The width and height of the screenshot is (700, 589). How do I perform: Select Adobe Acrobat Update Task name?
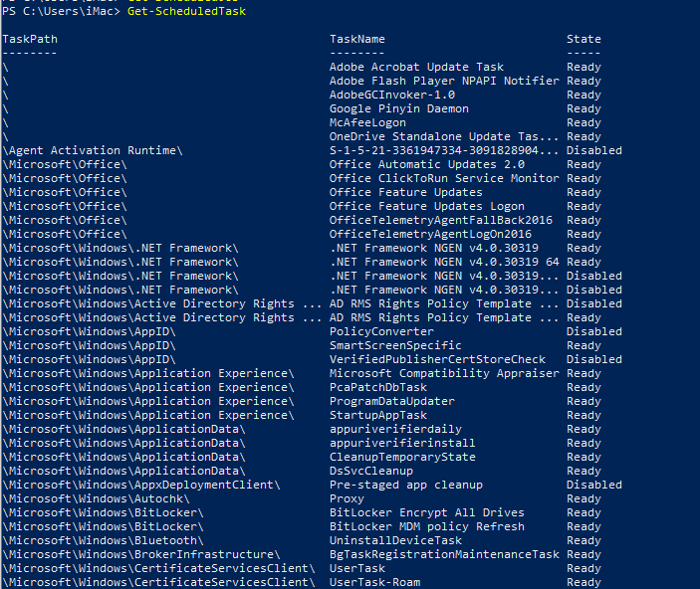pyautogui.click(x=416, y=67)
